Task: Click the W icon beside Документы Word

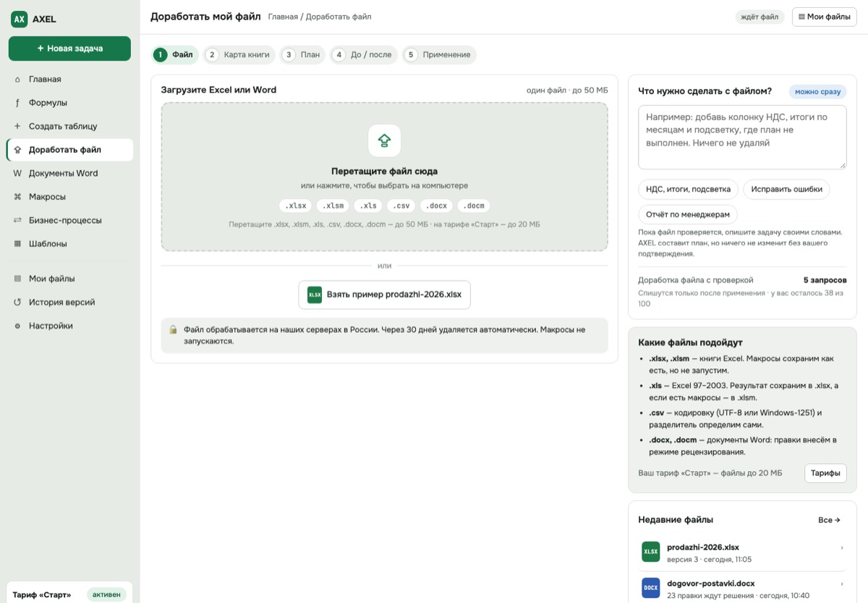Action: [x=17, y=173]
